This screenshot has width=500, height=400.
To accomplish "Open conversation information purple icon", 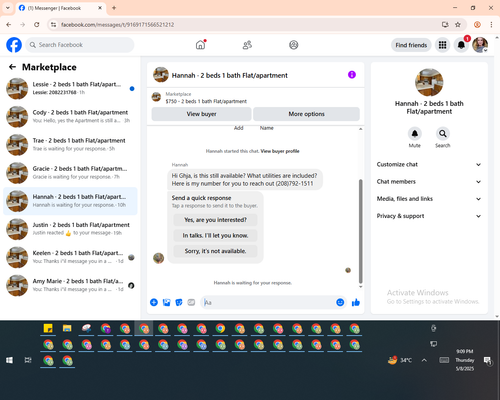I will pyautogui.click(x=352, y=75).
